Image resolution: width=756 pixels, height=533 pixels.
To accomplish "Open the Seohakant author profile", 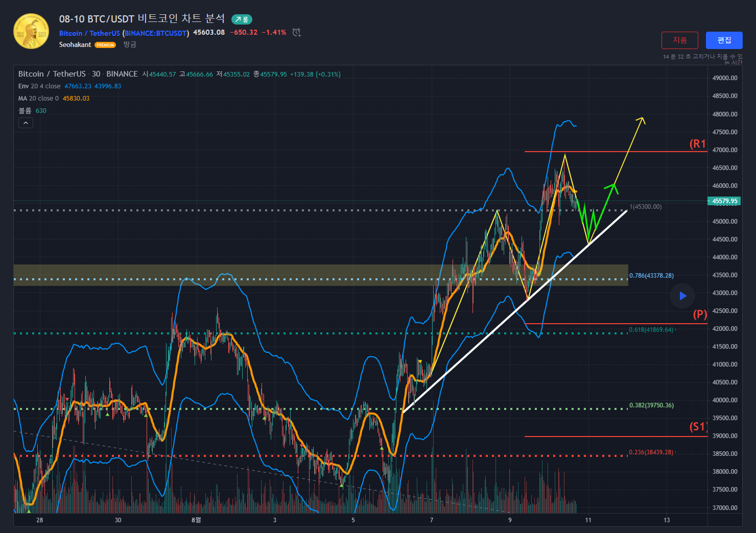I will (75, 45).
